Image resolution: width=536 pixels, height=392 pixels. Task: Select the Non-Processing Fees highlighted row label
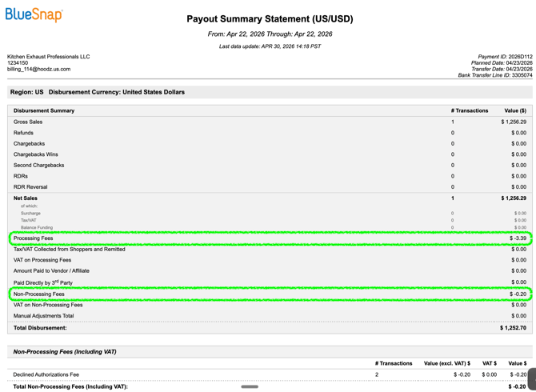point(39,294)
